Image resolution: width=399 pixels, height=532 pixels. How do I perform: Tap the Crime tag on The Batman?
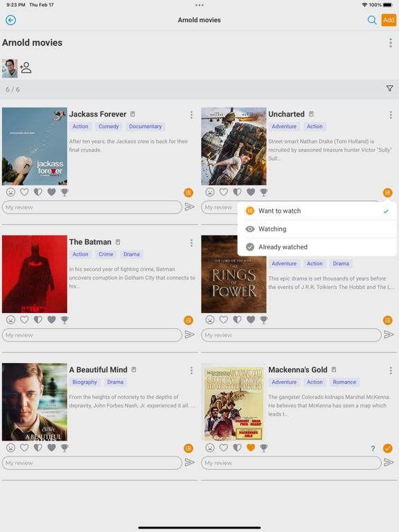click(106, 254)
